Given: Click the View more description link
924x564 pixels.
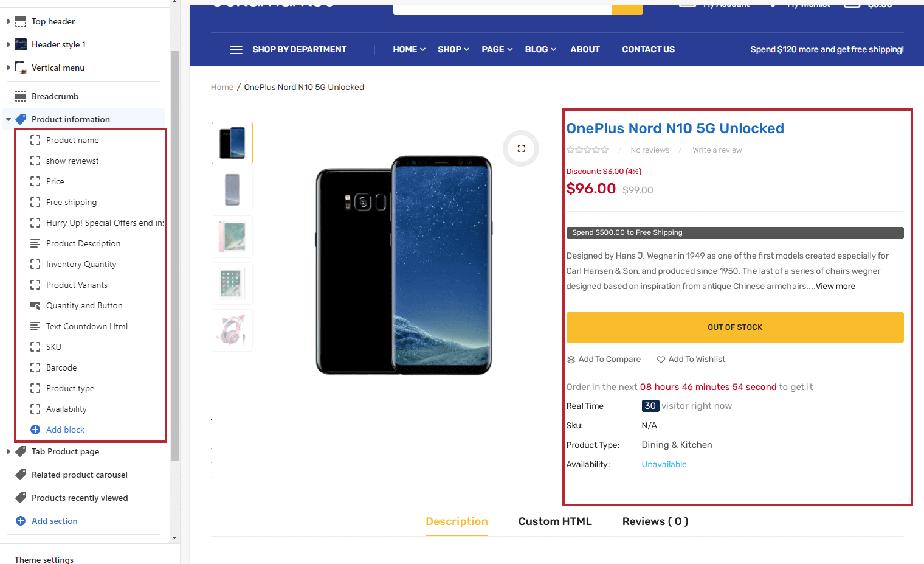Looking at the screenshot, I should 835,287.
